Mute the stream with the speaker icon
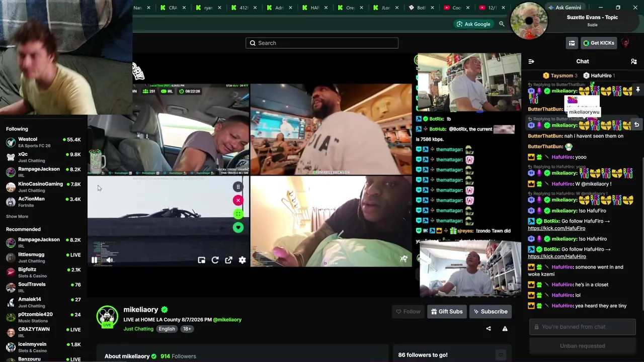Screen dimensions: 644x362 pos(109,260)
